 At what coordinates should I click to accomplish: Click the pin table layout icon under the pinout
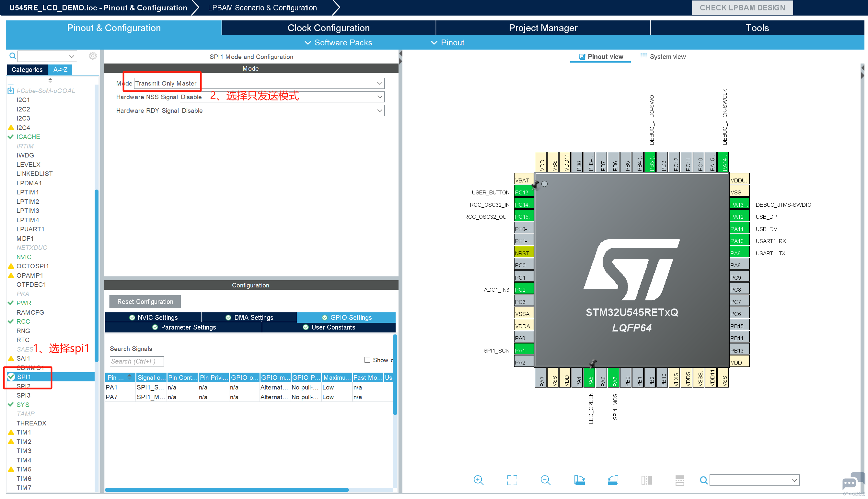click(679, 480)
